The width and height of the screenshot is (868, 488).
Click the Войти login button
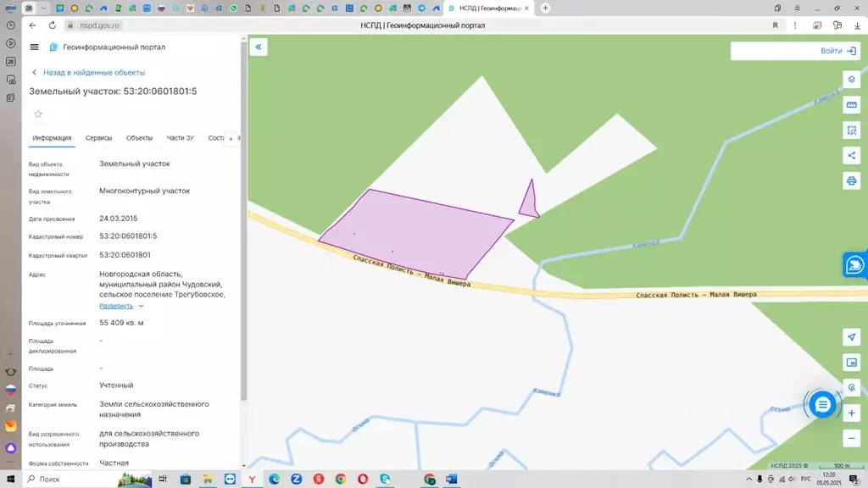(837, 51)
